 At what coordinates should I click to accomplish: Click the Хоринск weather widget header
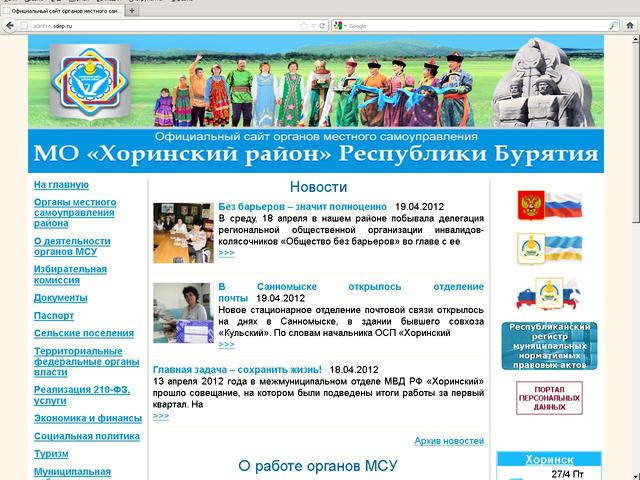(549, 459)
